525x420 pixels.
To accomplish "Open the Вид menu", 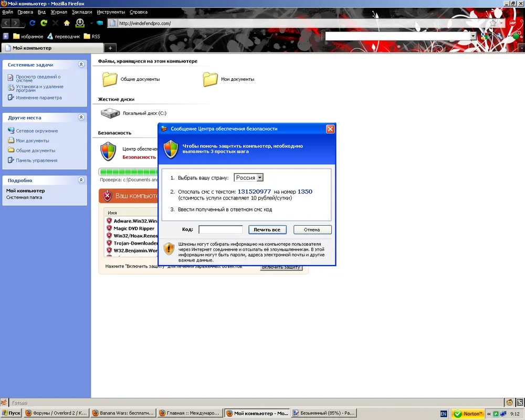I will coord(41,12).
